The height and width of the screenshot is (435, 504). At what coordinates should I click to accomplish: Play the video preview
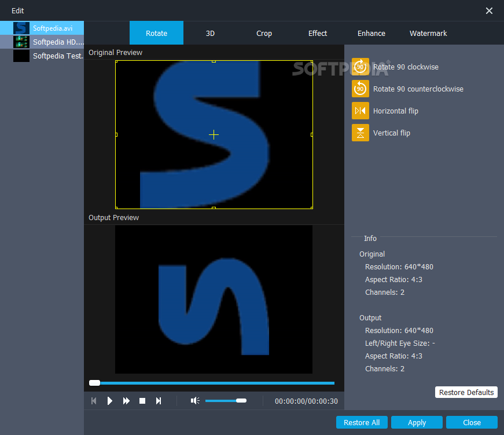pyautogui.click(x=109, y=401)
